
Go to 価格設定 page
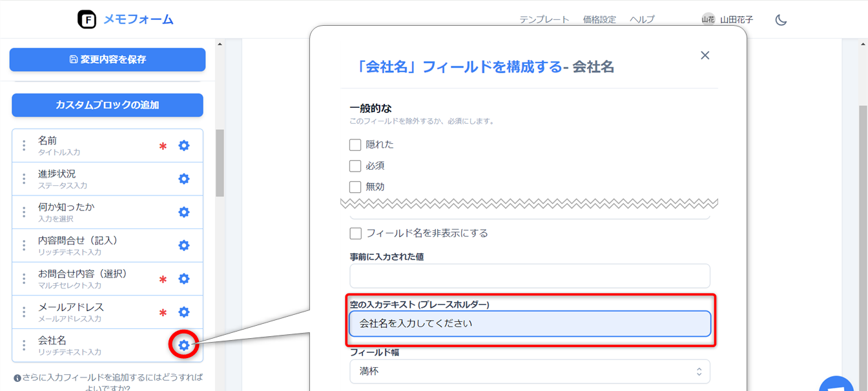pyautogui.click(x=599, y=20)
